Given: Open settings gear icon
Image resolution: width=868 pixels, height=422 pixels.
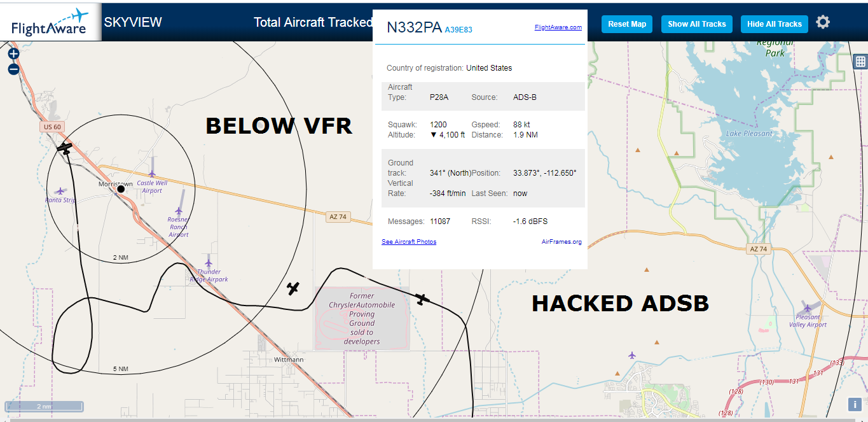Looking at the screenshot, I should [x=823, y=22].
